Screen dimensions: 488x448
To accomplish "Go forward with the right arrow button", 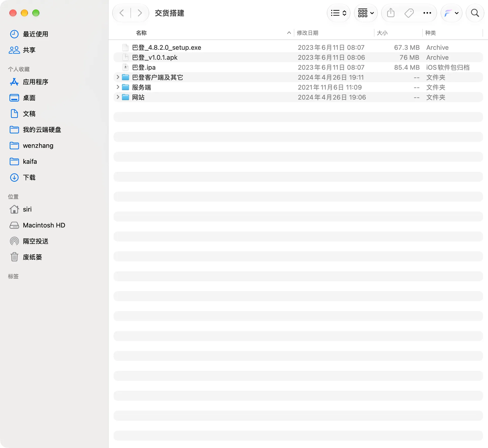I will [140, 13].
